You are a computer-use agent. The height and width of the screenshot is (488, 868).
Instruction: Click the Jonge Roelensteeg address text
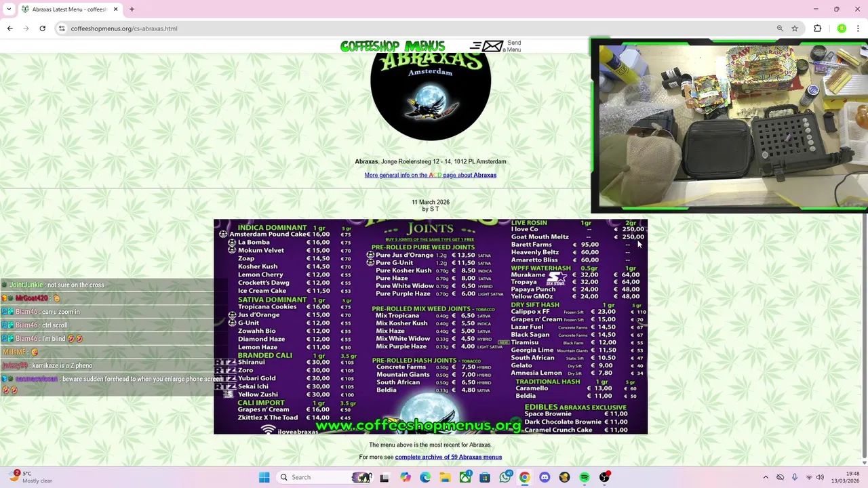click(443, 161)
